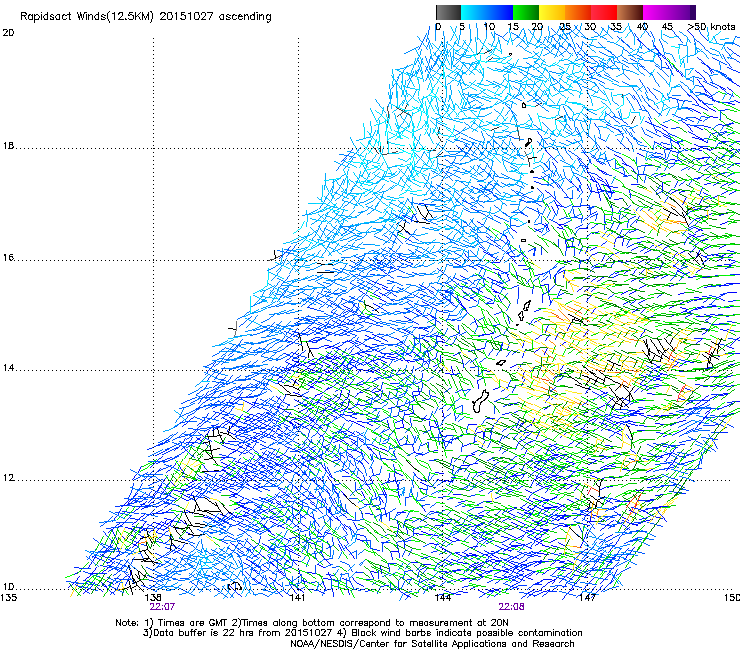Click the longitude label 135
Image resolution: width=740 pixels, height=650 pixels.
pyautogui.click(x=9, y=598)
